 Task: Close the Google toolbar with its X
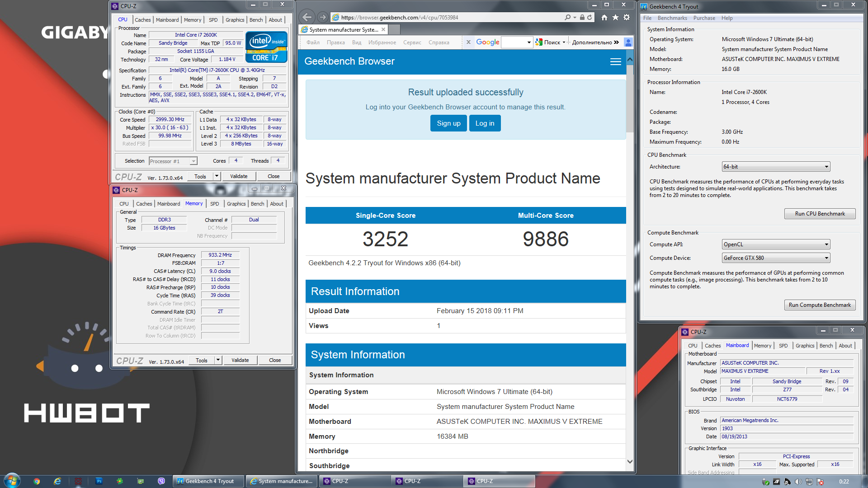click(468, 42)
